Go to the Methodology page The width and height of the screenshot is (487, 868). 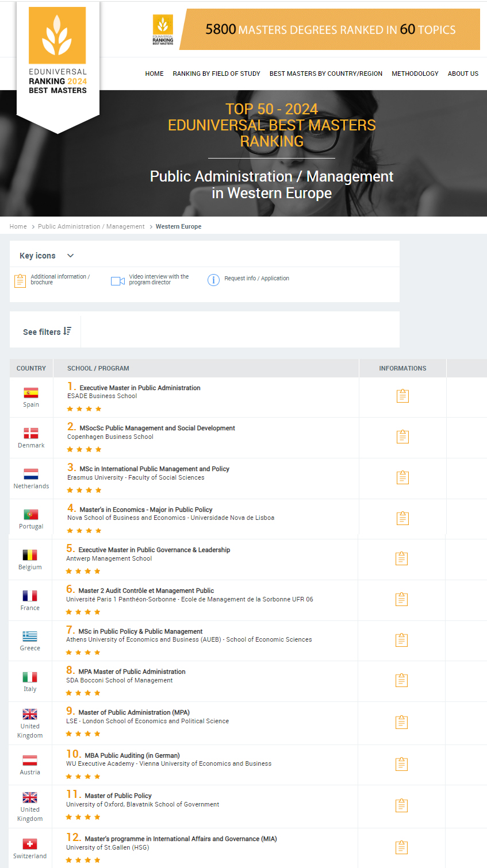(x=415, y=74)
